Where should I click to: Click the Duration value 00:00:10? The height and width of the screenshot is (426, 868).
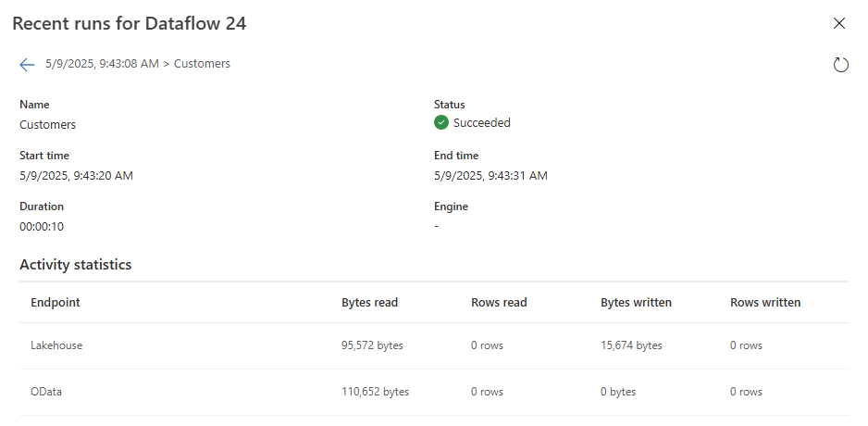[42, 226]
